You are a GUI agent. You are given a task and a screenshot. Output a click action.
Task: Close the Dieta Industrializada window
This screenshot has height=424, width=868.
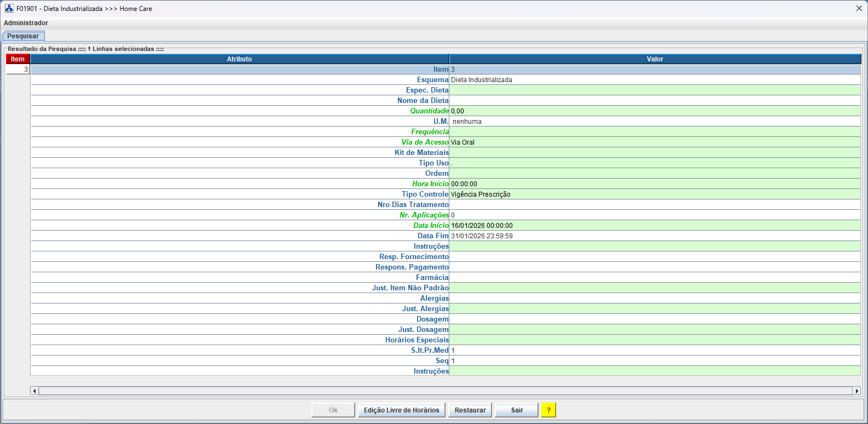(859, 8)
